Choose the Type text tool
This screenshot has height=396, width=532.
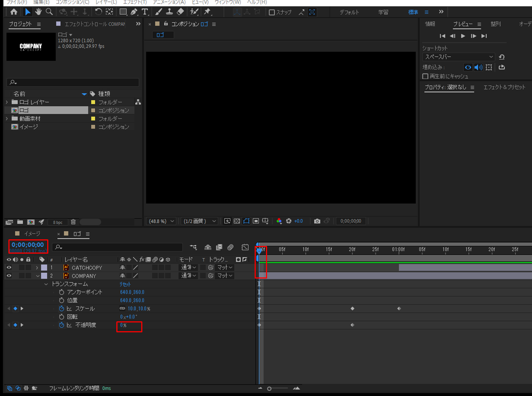(145, 12)
